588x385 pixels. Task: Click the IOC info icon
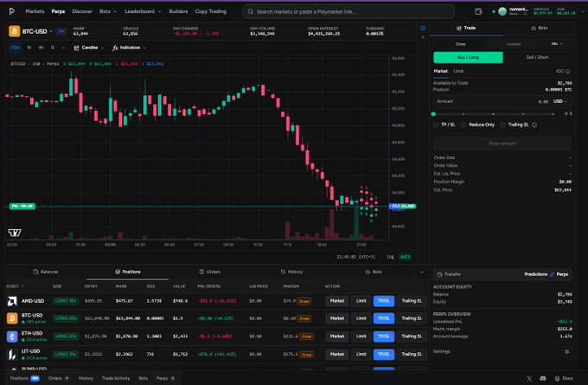[x=568, y=71]
